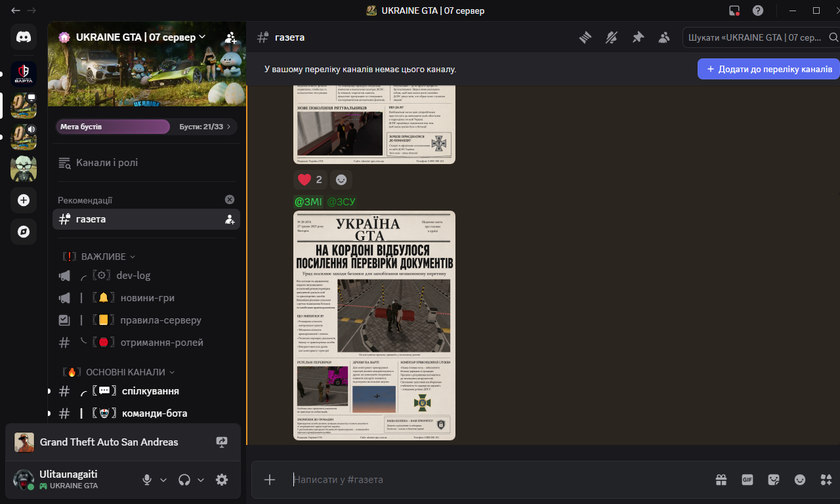Image resolution: width=840 pixels, height=504 pixels.
Task: Click message field Написати у #газета
Action: (x=499, y=480)
